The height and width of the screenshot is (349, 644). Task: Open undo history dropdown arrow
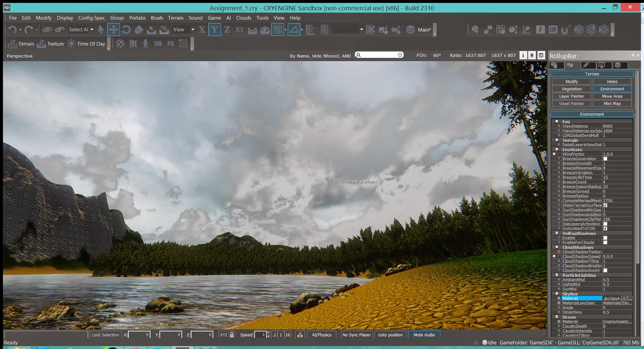[x=20, y=30]
